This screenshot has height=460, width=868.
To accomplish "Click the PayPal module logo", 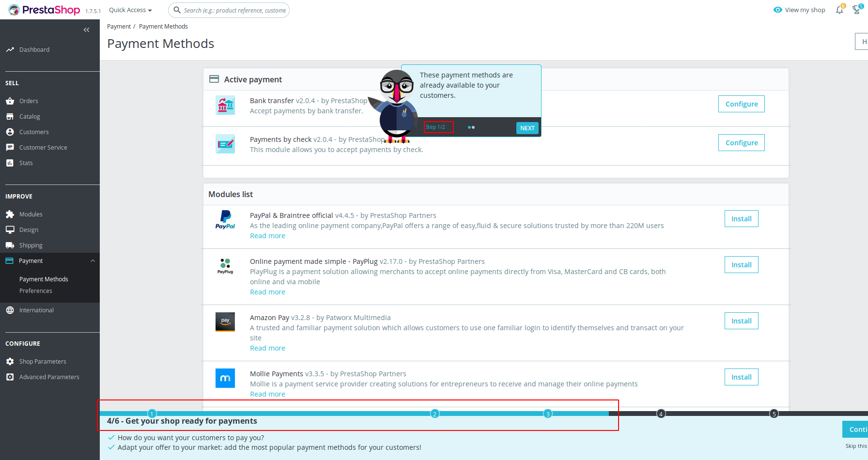I will [x=225, y=219].
